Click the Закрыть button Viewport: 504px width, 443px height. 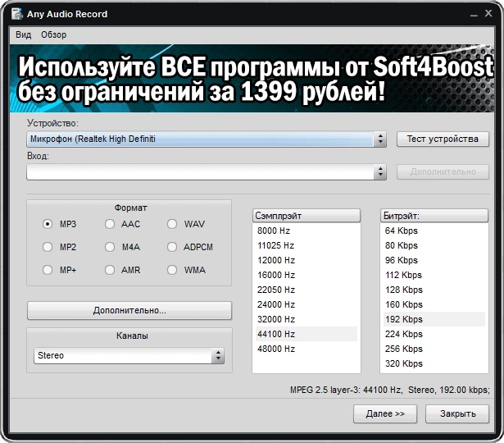coord(457,413)
